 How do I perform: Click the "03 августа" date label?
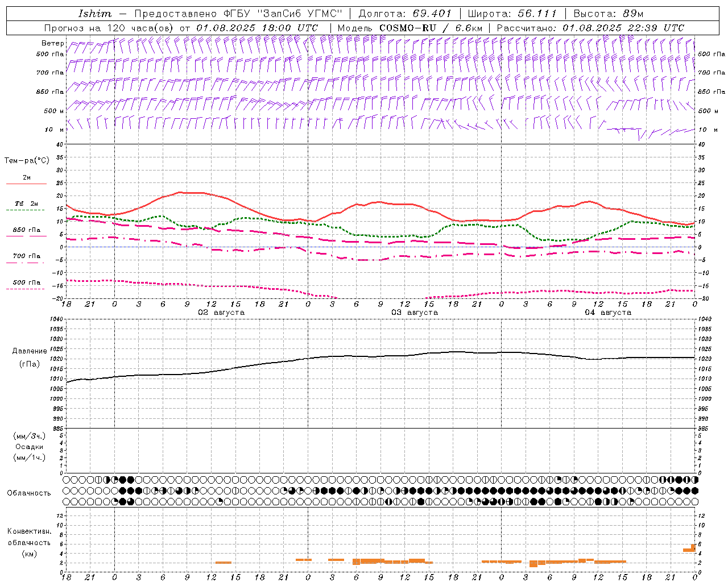pos(415,313)
